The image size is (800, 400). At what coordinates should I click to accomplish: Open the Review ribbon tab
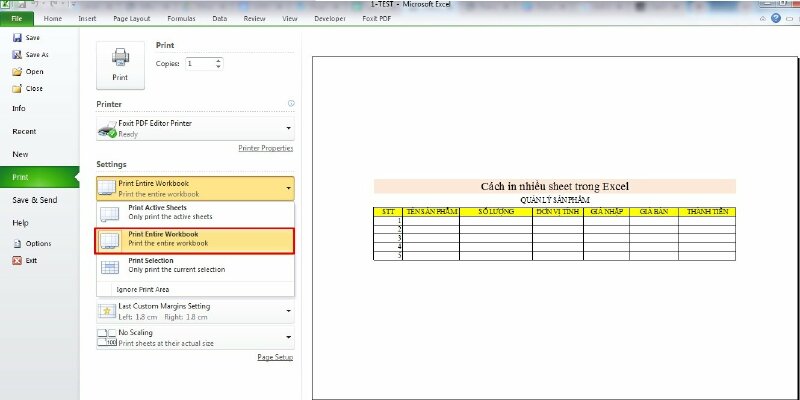tap(255, 19)
